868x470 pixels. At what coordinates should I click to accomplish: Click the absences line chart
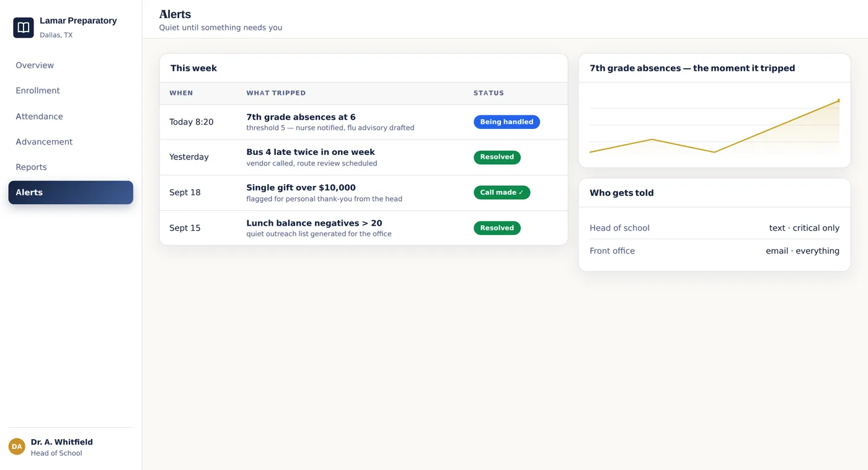click(x=714, y=126)
